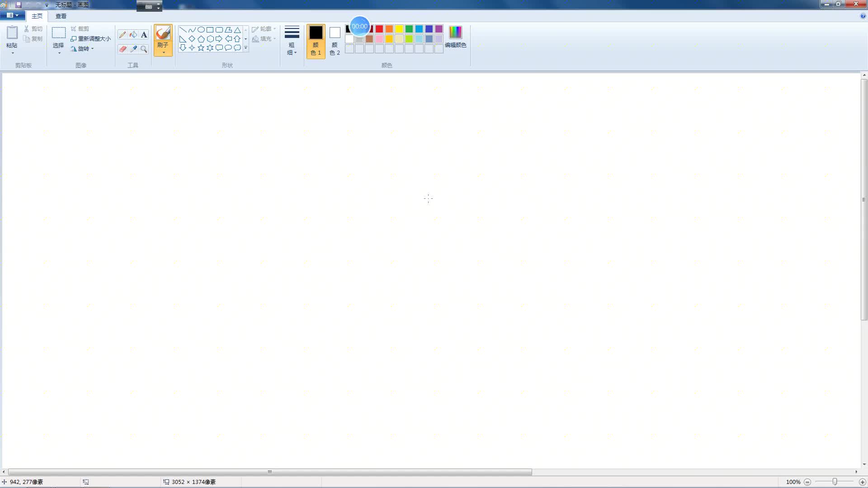The image size is (868, 488).
Task: Choose the Four-point star shape
Action: click(192, 48)
